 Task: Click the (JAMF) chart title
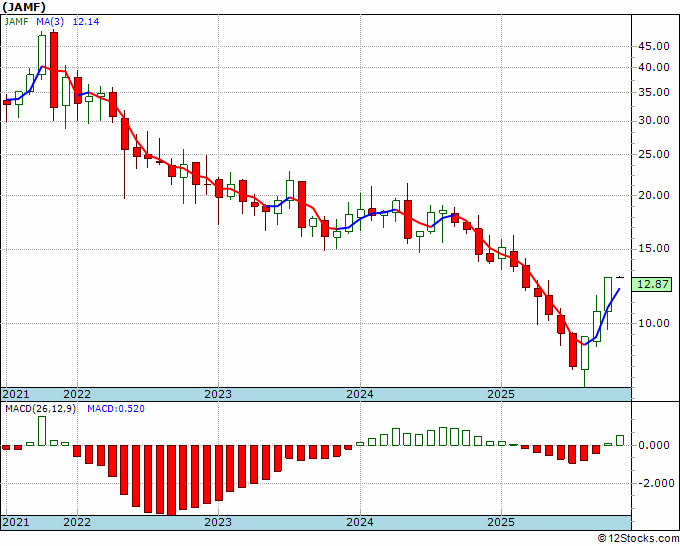(24, 7)
